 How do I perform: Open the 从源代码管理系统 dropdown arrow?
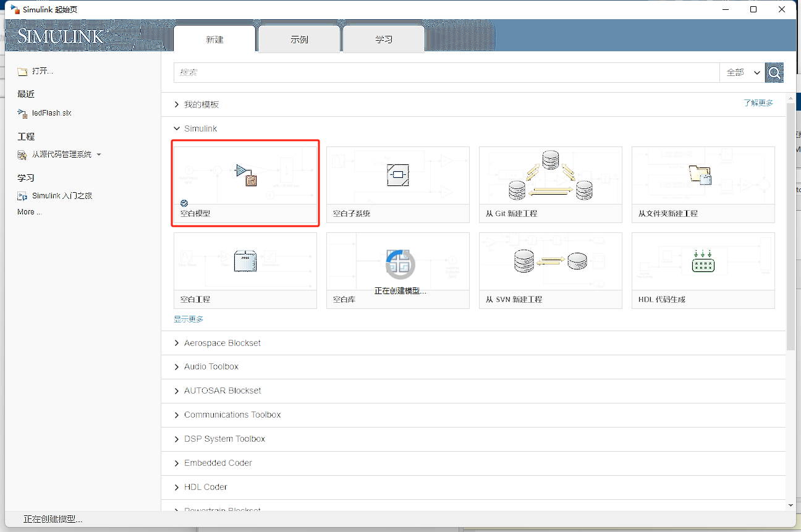pos(99,154)
